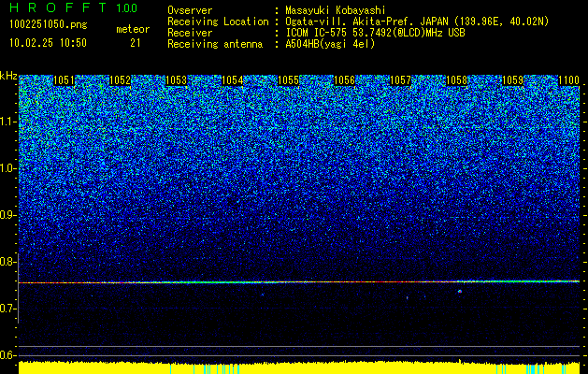Click the 1.1 kHz axis label

click(7, 122)
